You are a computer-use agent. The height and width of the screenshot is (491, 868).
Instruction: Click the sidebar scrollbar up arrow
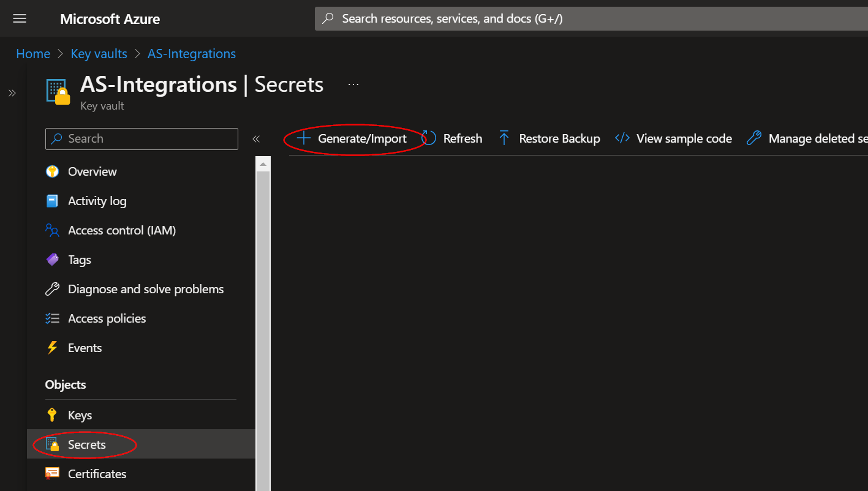point(263,164)
